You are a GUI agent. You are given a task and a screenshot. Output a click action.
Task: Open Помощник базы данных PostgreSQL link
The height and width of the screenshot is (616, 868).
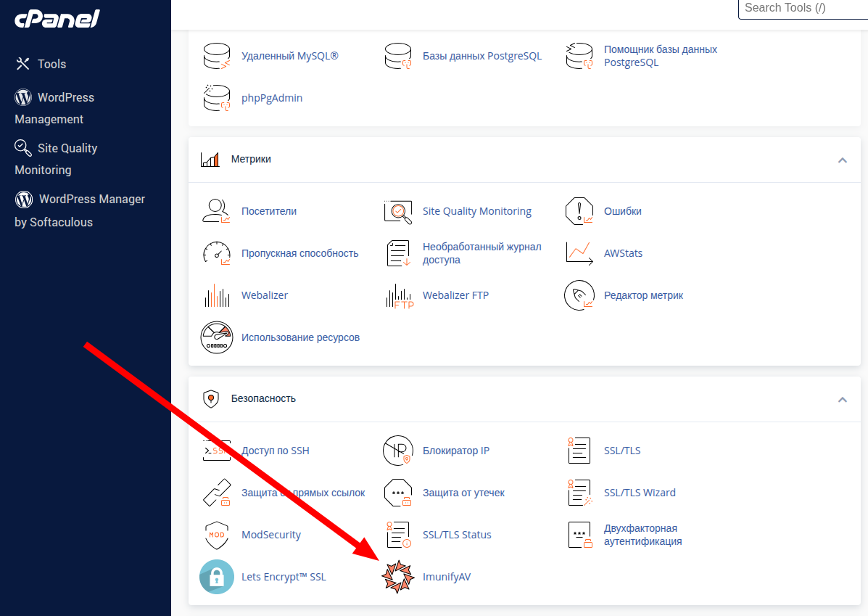click(x=661, y=56)
